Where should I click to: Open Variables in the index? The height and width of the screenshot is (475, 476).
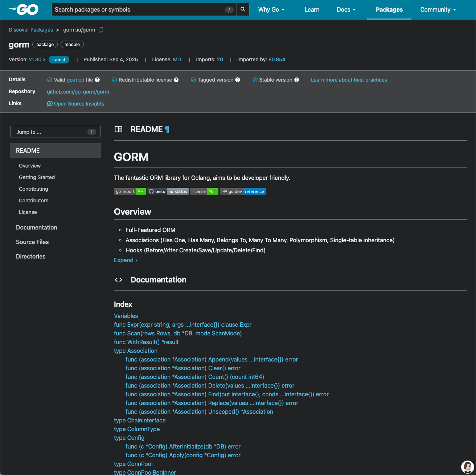click(x=126, y=316)
